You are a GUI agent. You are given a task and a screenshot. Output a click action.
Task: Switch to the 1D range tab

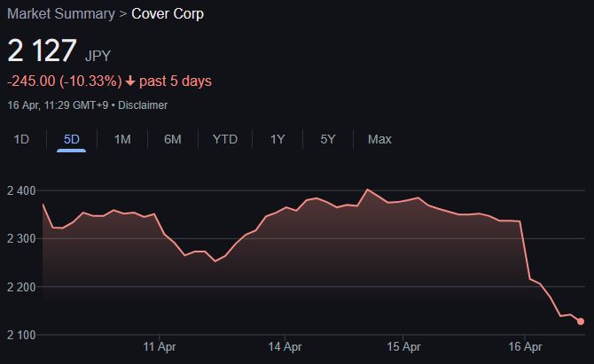coord(21,139)
